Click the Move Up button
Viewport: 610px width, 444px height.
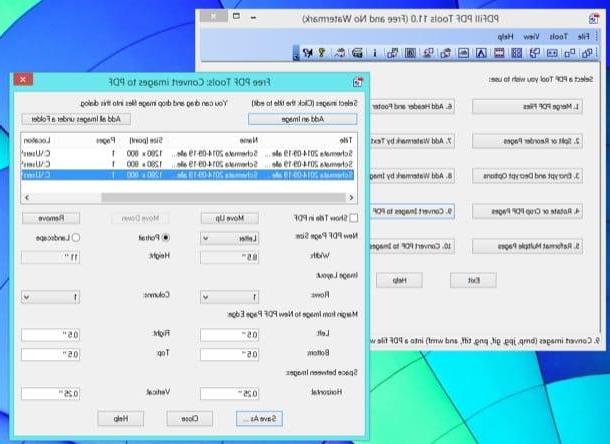(230, 218)
